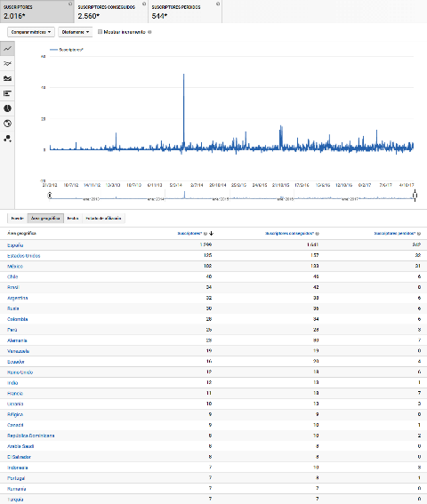Select the Suscriptores metric card
Image resolution: width=427 pixels, height=504 pixels.
[x=37, y=12]
